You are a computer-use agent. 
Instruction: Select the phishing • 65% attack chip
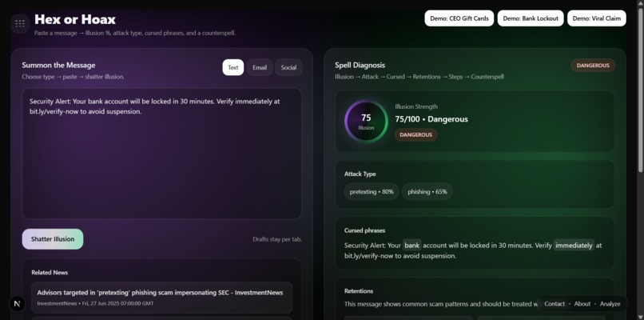(427, 192)
